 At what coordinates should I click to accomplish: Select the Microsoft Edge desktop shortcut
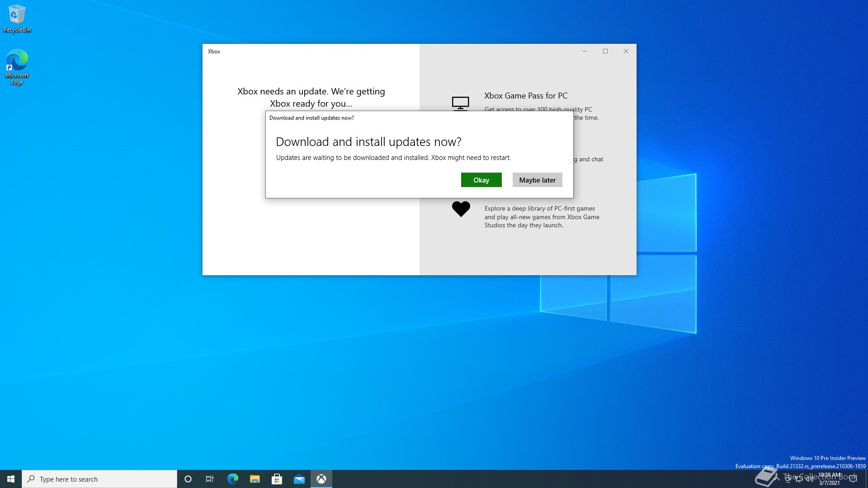coord(17,67)
